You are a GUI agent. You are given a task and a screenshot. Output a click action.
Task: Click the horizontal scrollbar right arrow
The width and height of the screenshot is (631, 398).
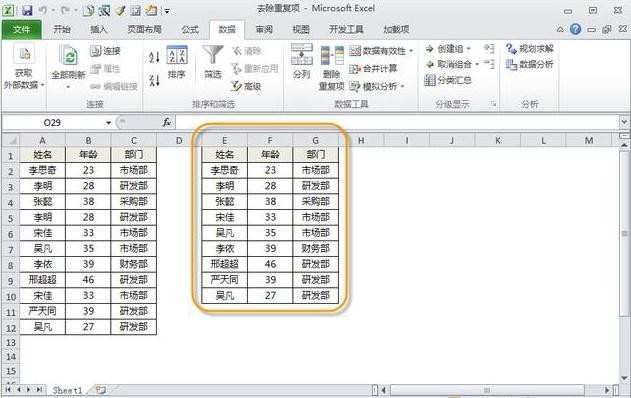click(x=607, y=390)
